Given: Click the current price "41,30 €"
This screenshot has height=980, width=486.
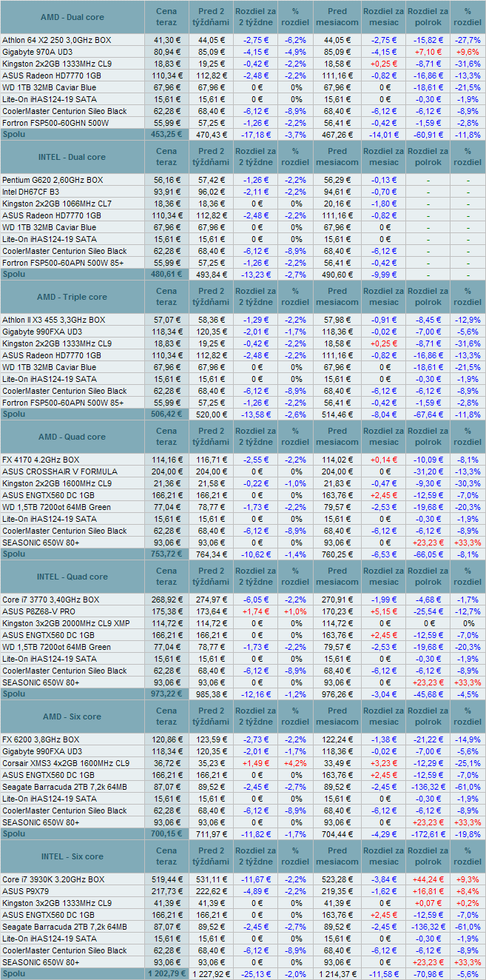Looking at the screenshot, I should point(167,40).
